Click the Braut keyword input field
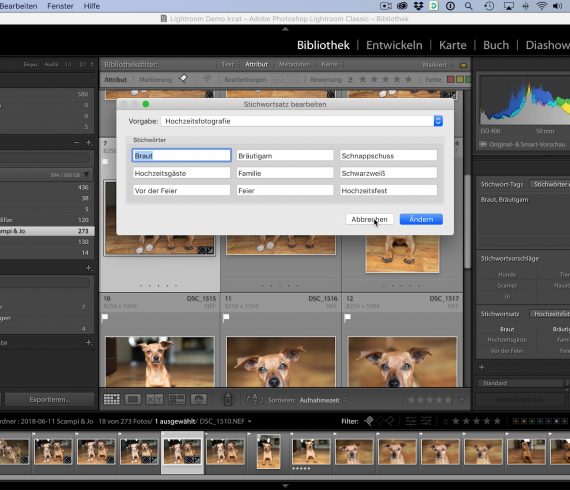Screen dimensions: 570x490 coord(181,156)
